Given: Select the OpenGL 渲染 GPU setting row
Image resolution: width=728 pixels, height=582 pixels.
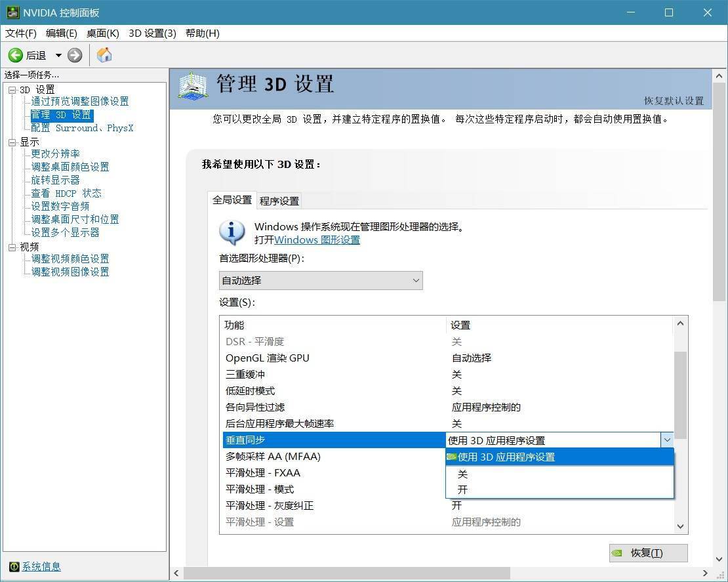Looking at the screenshot, I should [447, 358].
